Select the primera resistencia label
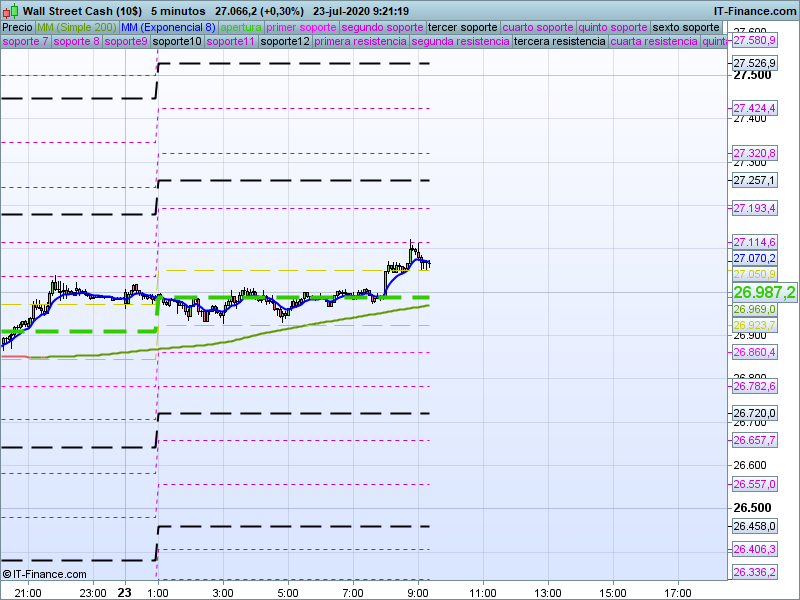Image resolution: width=800 pixels, height=600 pixels. pos(360,42)
